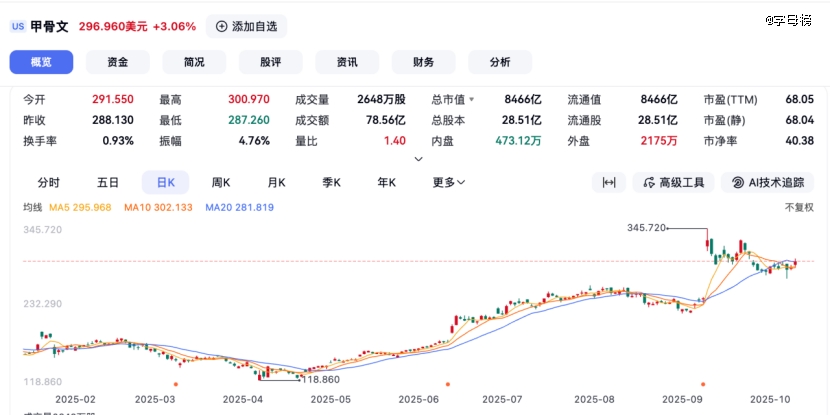Image resolution: width=830 pixels, height=415 pixels.
Task: Expand the stock data panel chevron
Action: 418,159
